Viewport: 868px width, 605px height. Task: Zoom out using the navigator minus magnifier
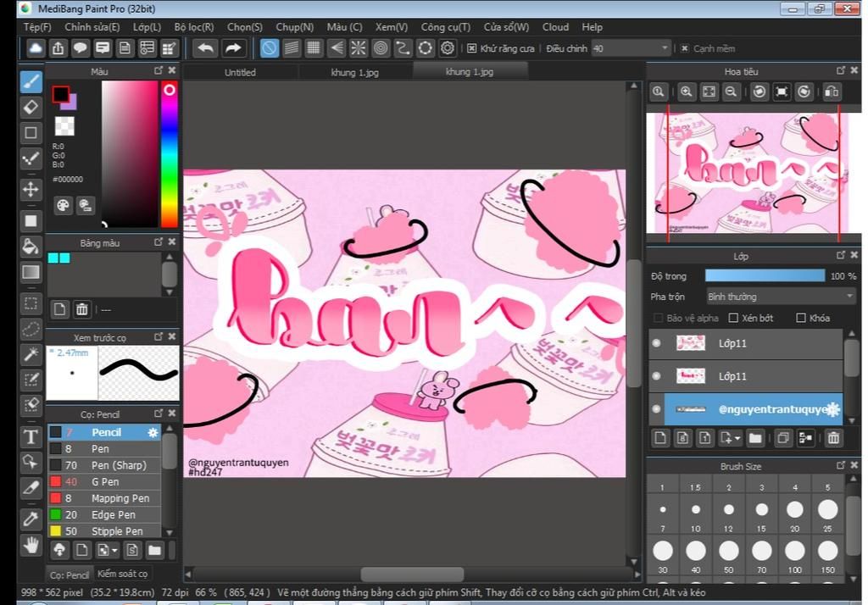pos(731,92)
